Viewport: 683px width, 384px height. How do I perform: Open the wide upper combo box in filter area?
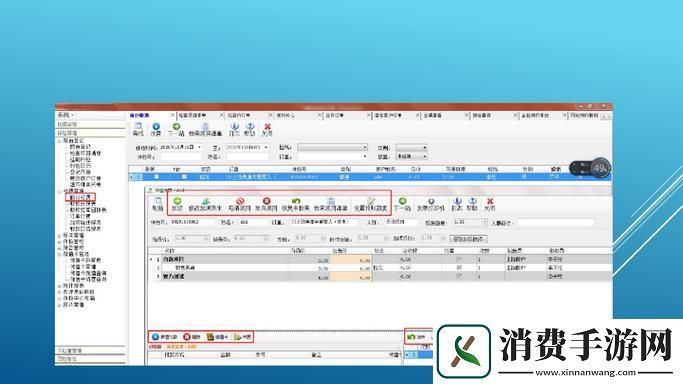coord(332,147)
